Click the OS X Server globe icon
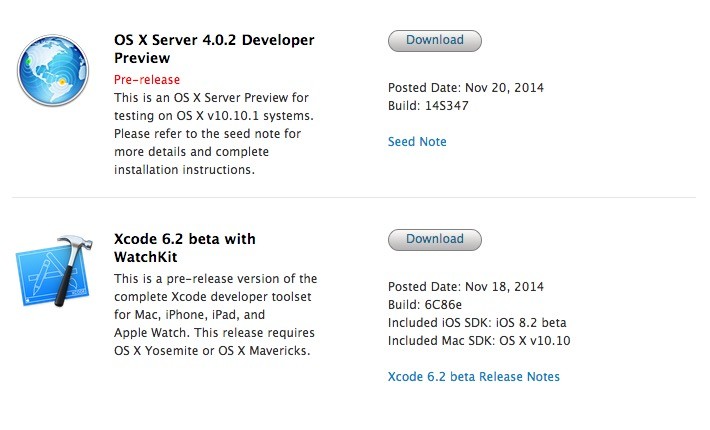 click(53, 71)
